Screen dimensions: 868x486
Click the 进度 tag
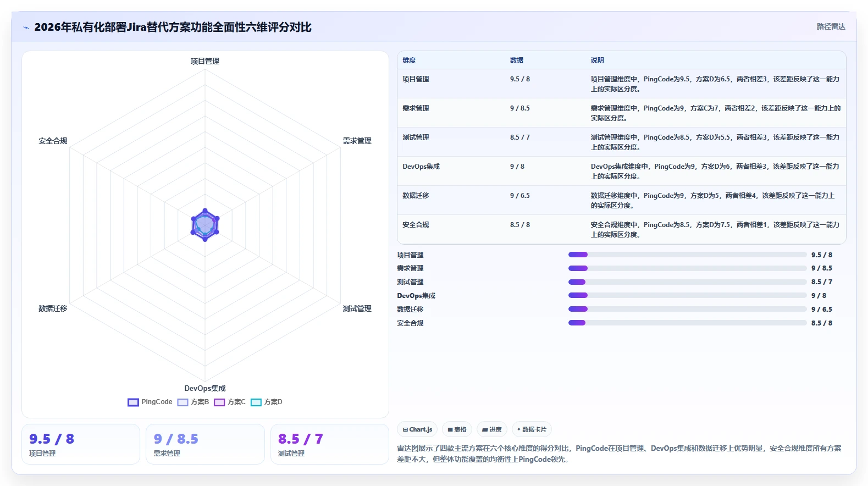pyautogui.click(x=492, y=429)
